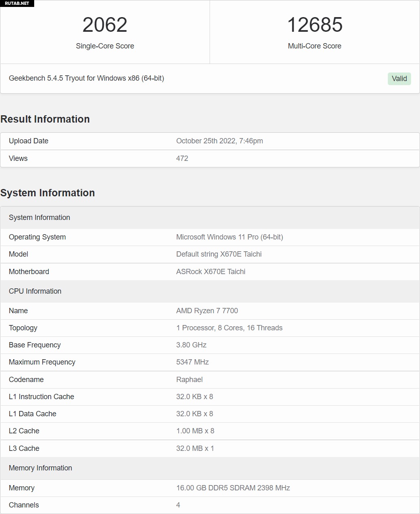This screenshot has width=420, height=514.
Task: Click the Result Information heading
Action: click(45, 119)
